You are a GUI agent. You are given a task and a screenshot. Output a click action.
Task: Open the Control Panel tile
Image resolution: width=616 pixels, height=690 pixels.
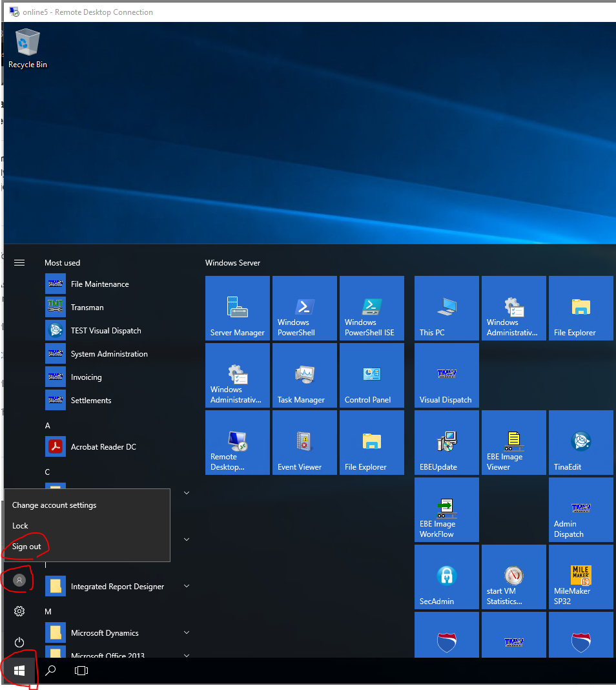coord(372,375)
